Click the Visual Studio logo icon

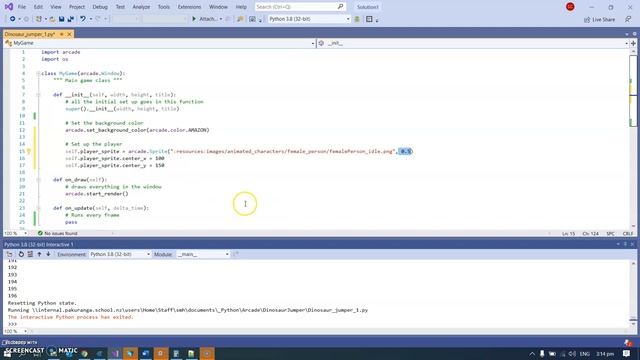pos(9,7)
